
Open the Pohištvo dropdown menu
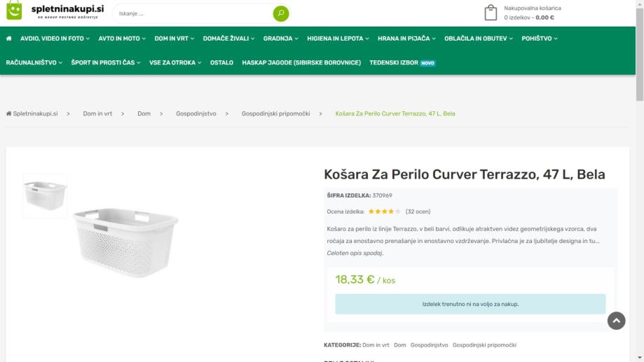[x=540, y=39]
